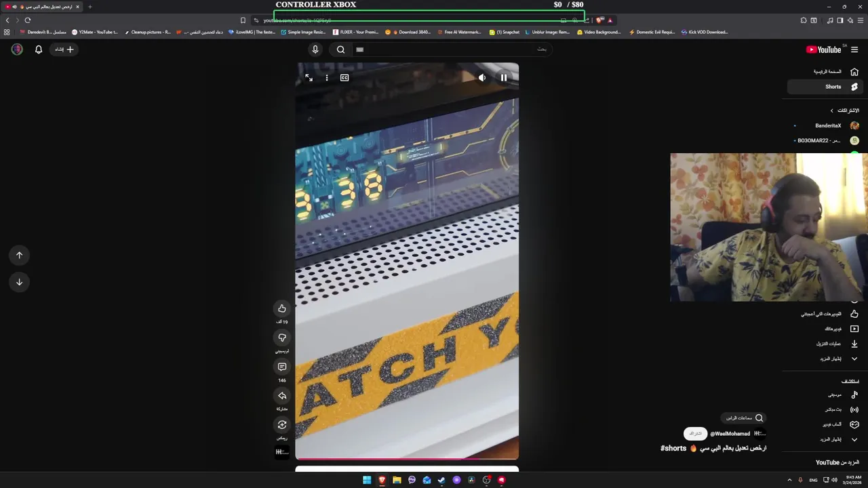
Task: Open the comments showing 146
Action: pos(282,367)
